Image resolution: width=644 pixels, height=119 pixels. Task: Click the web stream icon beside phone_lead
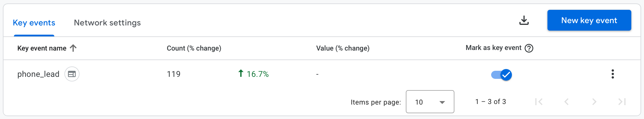tap(72, 74)
